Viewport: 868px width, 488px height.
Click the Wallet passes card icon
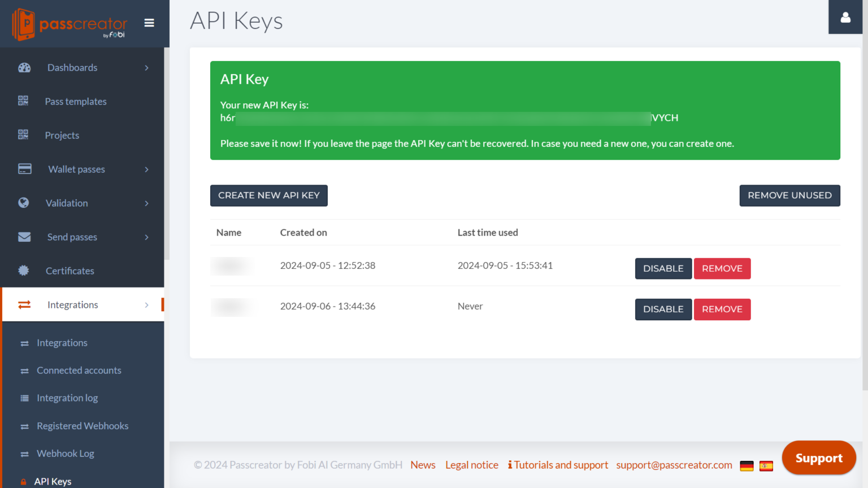tap(25, 169)
